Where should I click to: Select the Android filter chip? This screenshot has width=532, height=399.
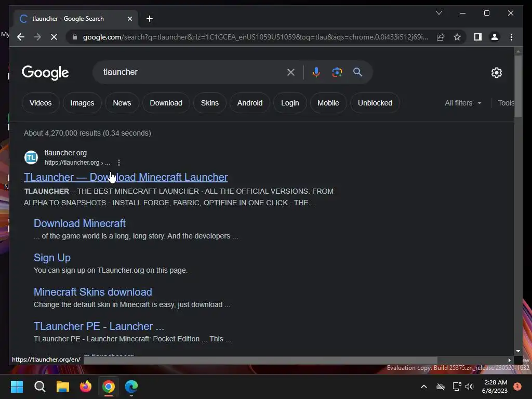[x=250, y=103]
